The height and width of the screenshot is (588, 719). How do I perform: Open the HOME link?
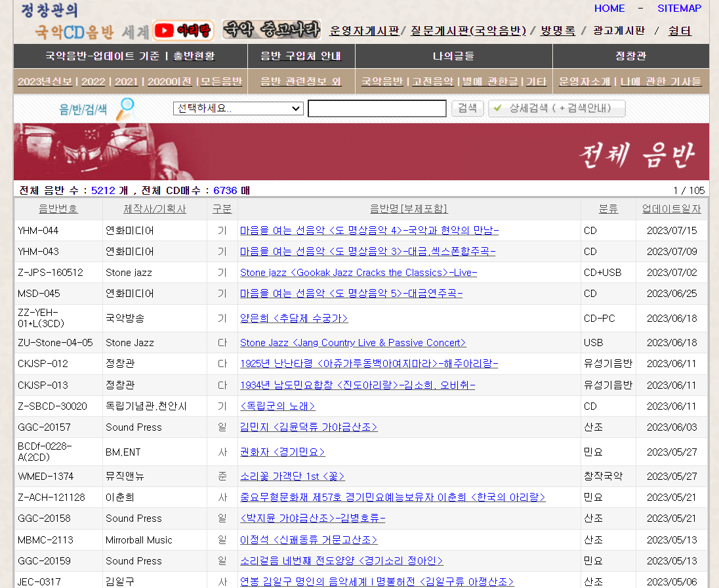(x=609, y=9)
